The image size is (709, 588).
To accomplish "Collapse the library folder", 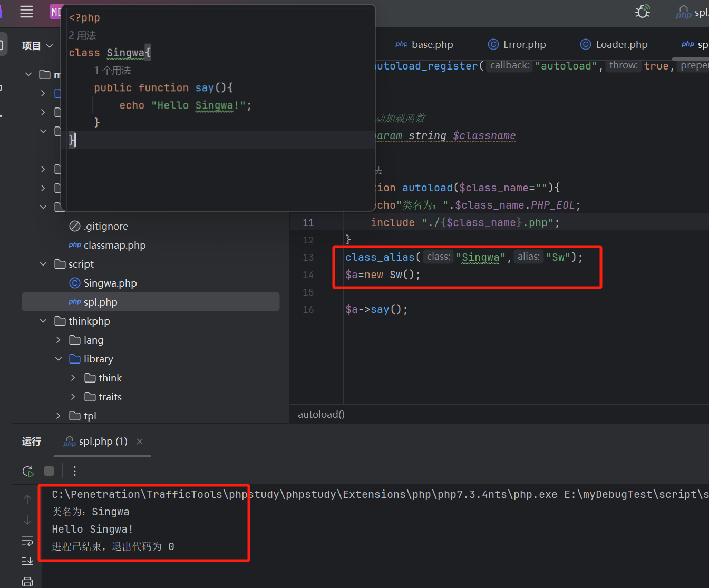I will 59,359.
